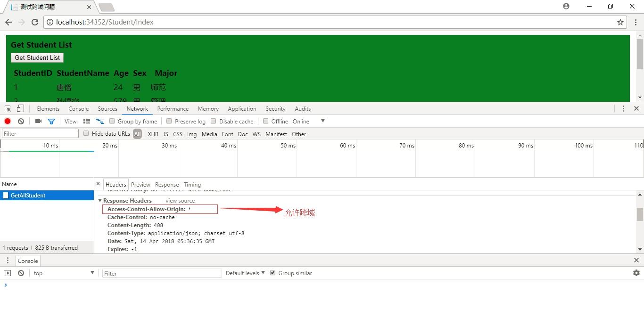
Task: Activate inspect element picker icon
Action: click(x=8, y=108)
